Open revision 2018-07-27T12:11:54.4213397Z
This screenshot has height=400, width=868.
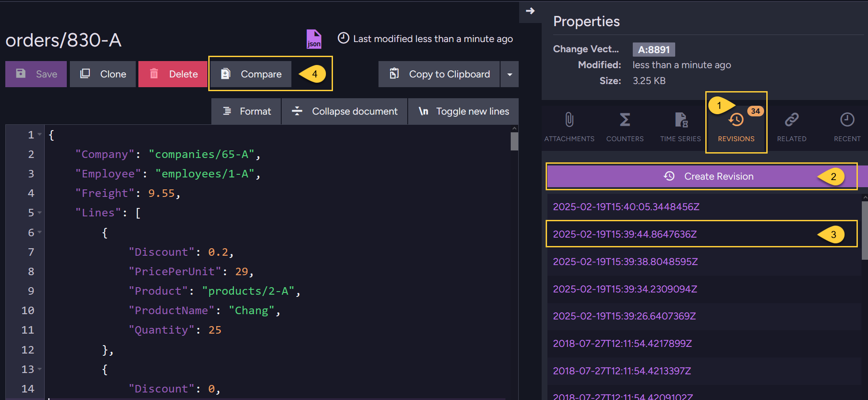pos(622,371)
